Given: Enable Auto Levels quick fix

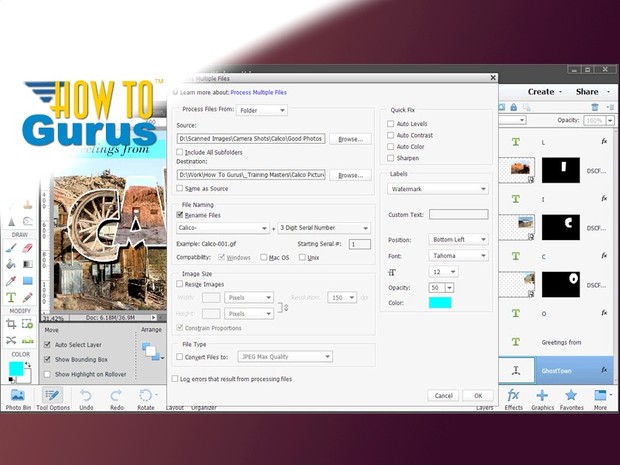Looking at the screenshot, I should tap(391, 124).
